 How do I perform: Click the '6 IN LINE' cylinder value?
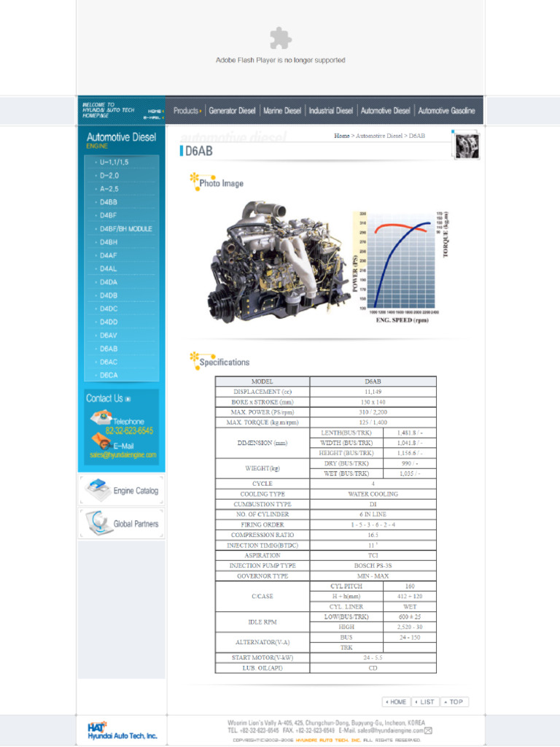[373, 514]
